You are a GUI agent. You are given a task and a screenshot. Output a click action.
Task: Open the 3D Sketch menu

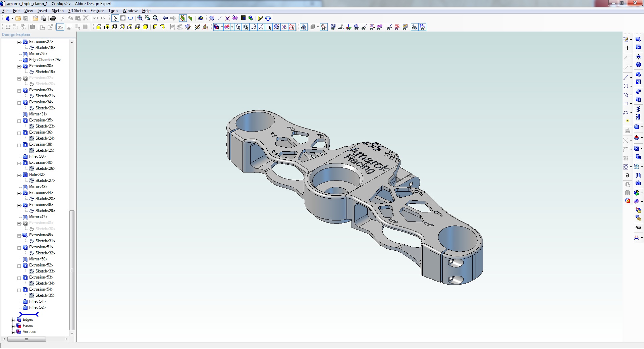77,11
